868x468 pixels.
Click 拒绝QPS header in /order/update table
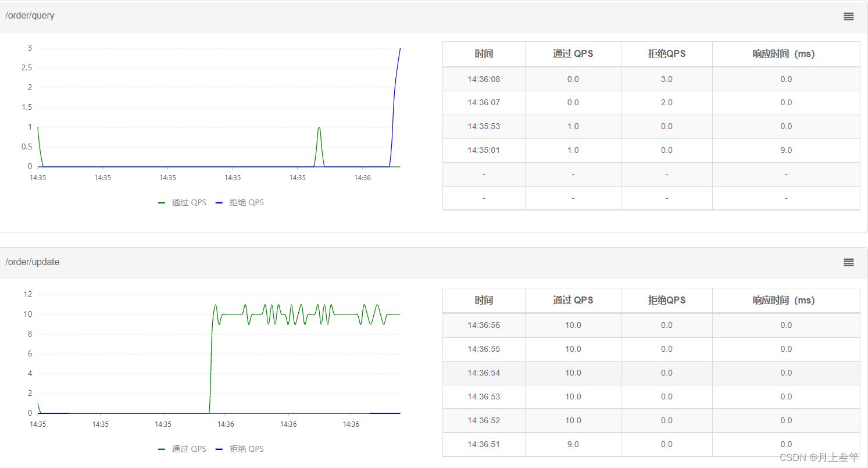pyautogui.click(x=667, y=300)
